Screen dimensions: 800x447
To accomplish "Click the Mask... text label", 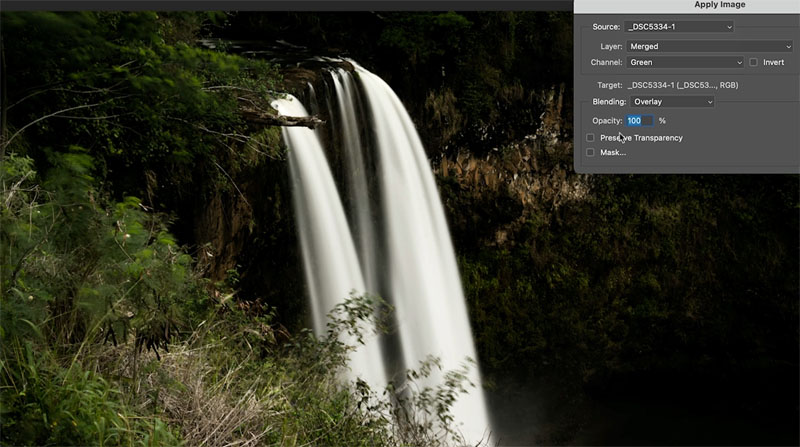I will (x=613, y=152).
